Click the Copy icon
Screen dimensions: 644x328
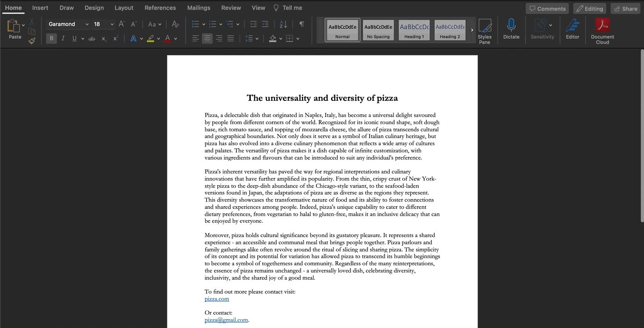coord(32,31)
